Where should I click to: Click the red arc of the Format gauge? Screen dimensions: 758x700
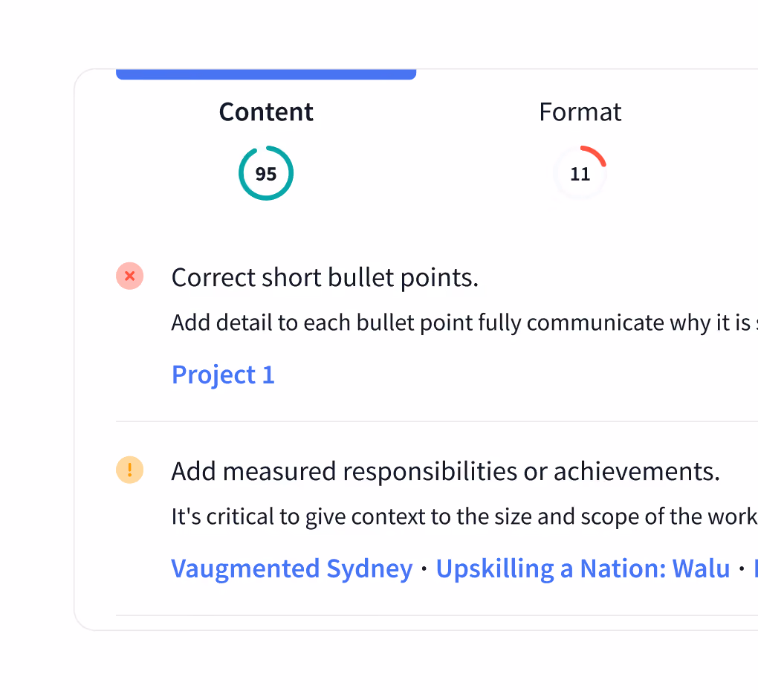[x=597, y=154]
